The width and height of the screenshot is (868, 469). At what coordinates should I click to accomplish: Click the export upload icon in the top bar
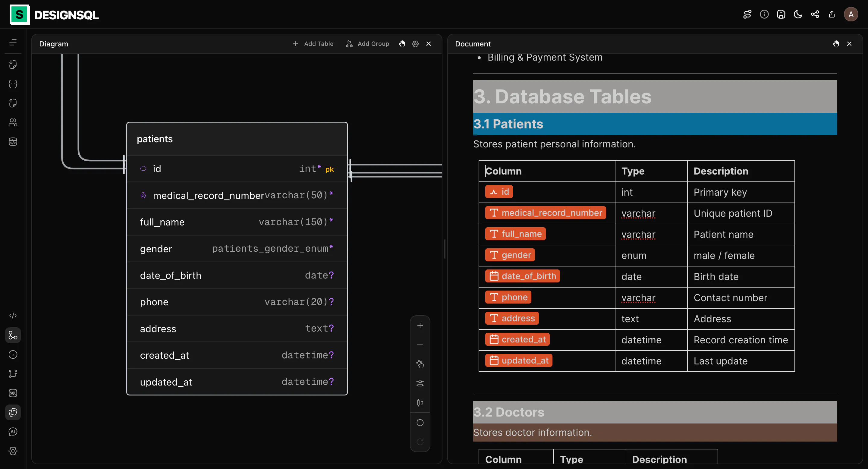tap(832, 14)
